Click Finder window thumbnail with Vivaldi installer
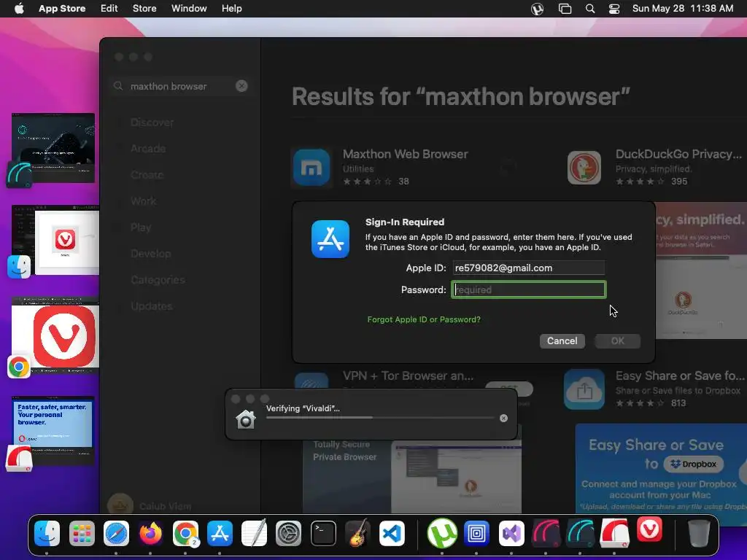Viewport: 747px width, 560px height. [55, 240]
